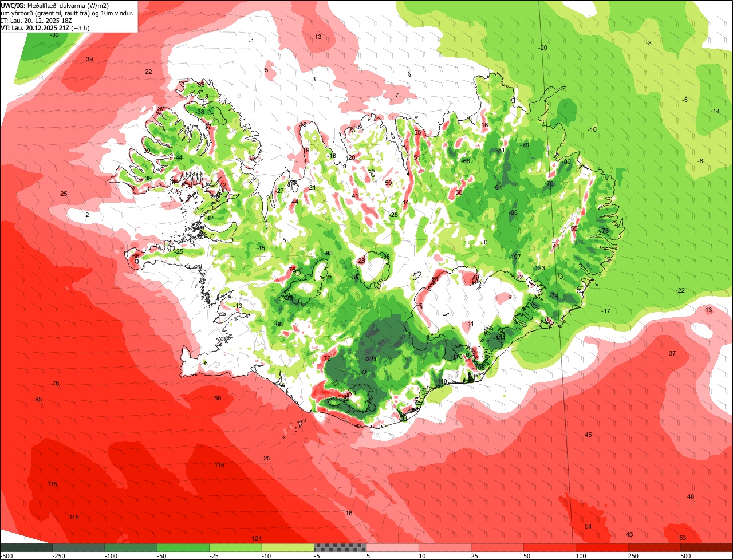Screen dimensions: 733x560
Task: Click the '53' value at the bottom right
Action: (683, 538)
